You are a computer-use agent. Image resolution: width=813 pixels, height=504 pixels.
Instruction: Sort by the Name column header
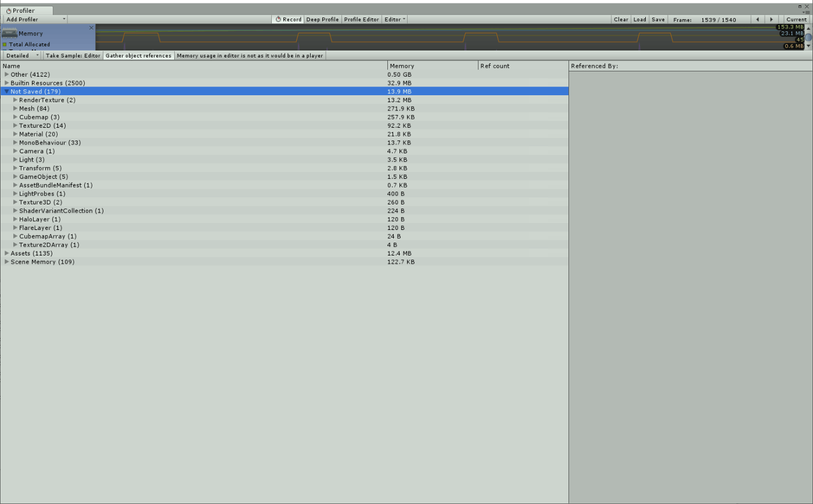(194, 66)
